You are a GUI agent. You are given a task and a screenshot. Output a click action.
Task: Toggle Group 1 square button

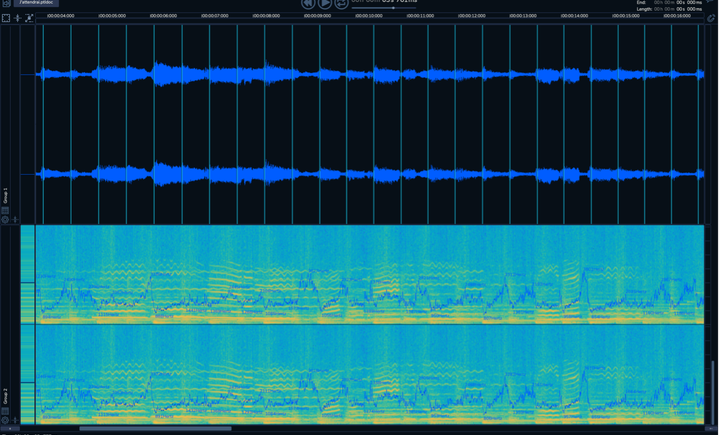[x=5, y=210]
